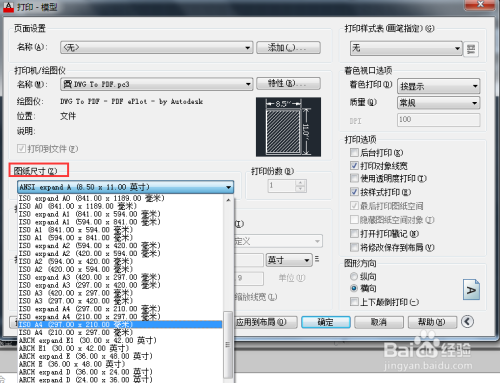Click the 特性(R)... printer properties button
500x383 pixels.
pyautogui.click(x=288, y=83)
